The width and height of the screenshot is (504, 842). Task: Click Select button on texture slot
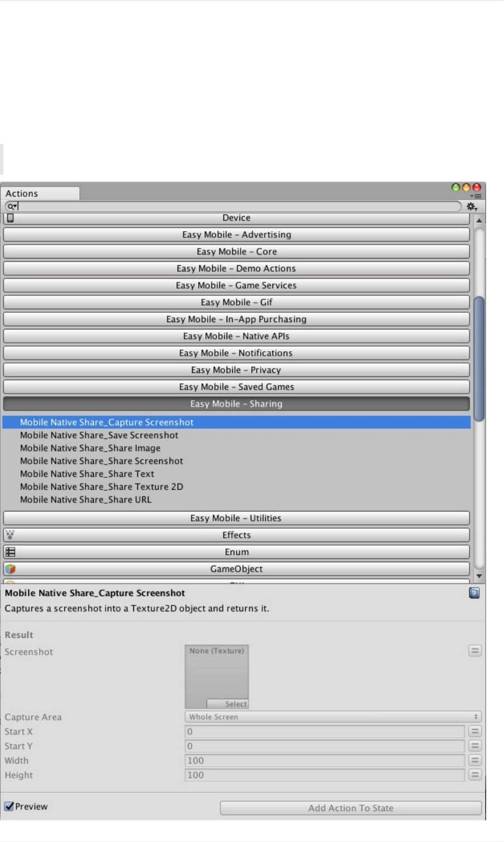coord(228,704)
